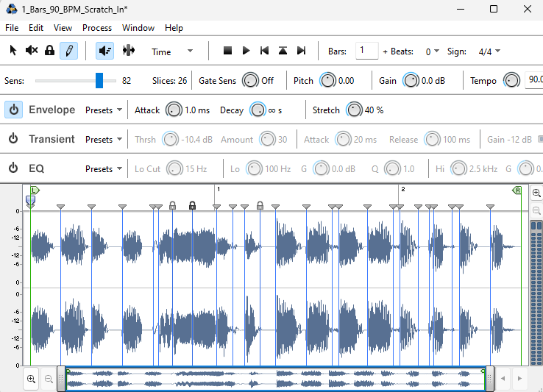Click the horizontal zoom in magnifier
Image resolution: width=543 pixels, height=392 pixels.
32,379
